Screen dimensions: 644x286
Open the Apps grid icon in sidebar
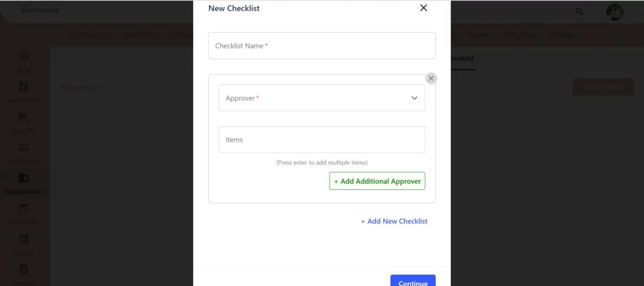point(23,57)
